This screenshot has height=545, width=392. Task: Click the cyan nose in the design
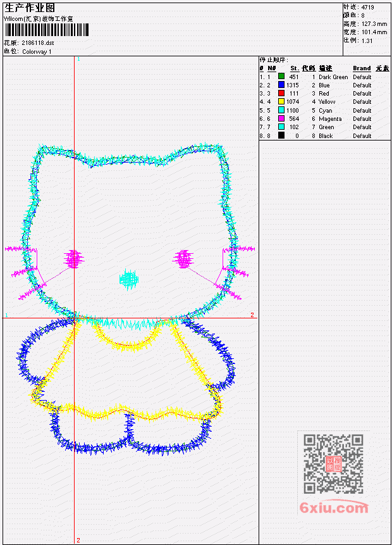[129, 279]
